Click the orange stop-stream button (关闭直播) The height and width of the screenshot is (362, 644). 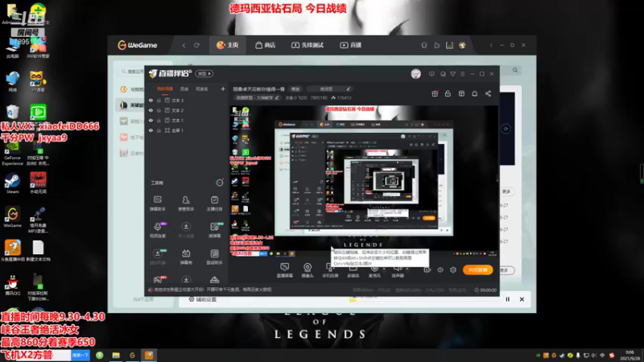(x=477, y=269)
